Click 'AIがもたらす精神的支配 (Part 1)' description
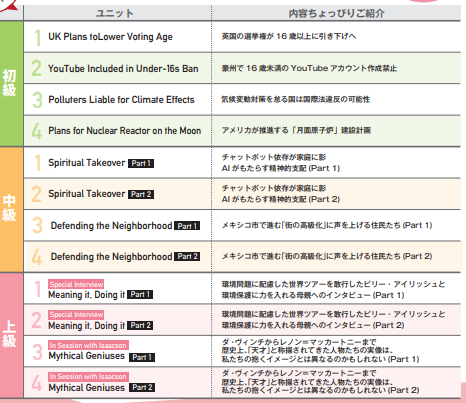 [281, 168]
